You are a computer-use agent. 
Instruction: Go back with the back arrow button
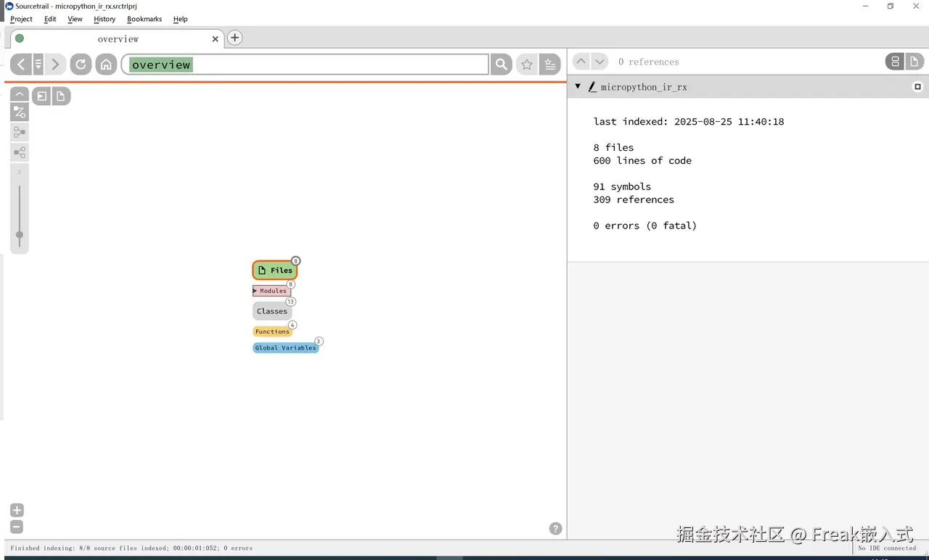pyautogui.click(x=21, y=65)
